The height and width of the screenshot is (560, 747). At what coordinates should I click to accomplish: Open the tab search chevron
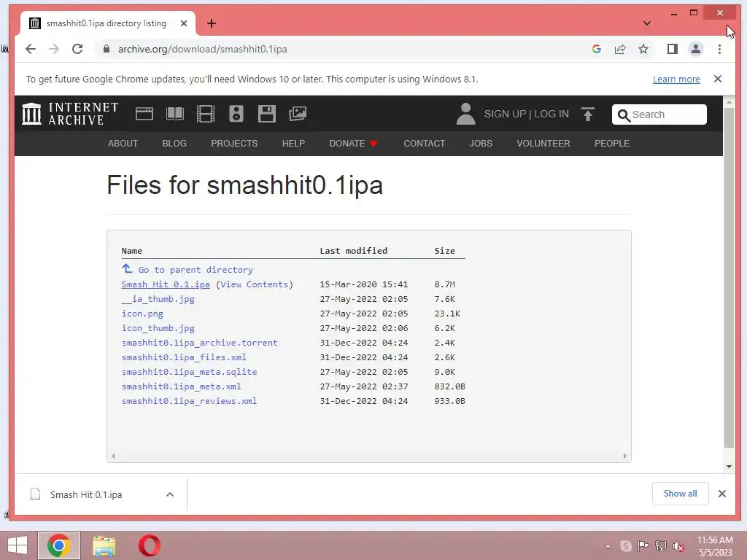click(x=647, y=23)
